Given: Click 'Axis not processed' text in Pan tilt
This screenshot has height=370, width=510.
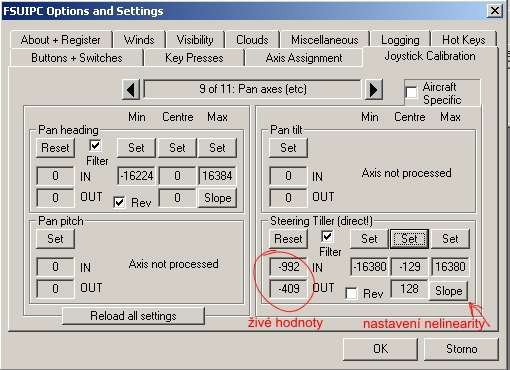Looking at the screenshot, I should point(407,173).
